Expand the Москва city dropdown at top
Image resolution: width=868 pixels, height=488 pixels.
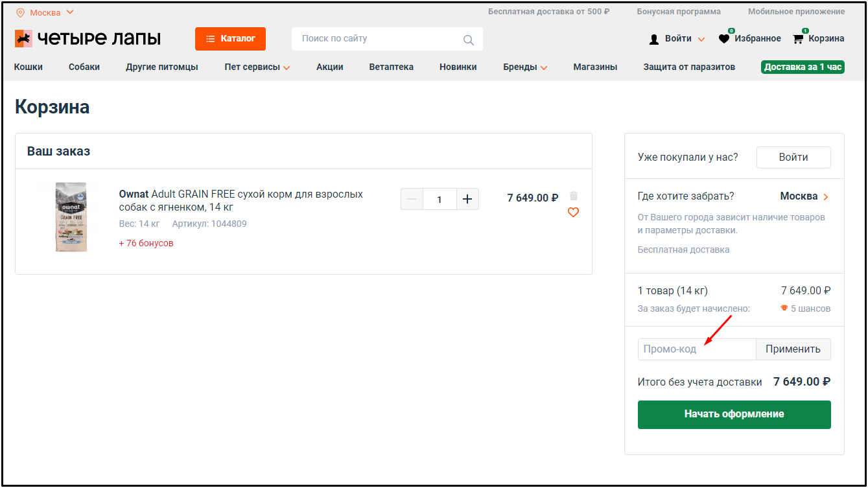click(70, 12)
